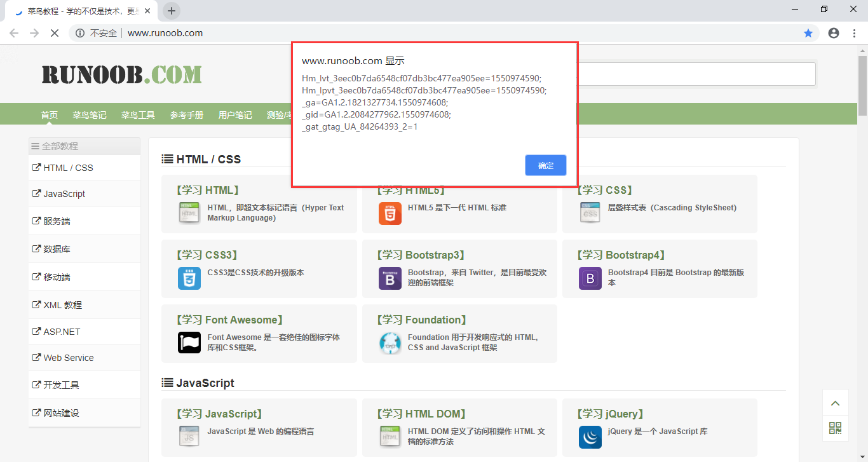Click the RUNOOB.COM logo
This screenshot has width=868, height=462.
[x=122, y=75]
